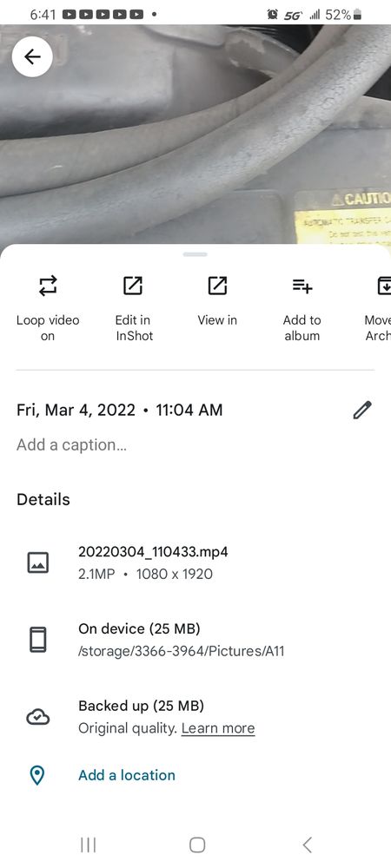Tap the location pin icon

(37, 775)
